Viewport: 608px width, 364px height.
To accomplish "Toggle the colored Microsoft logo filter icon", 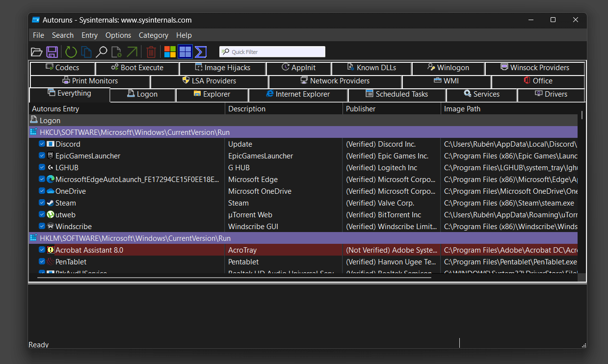I will [170, 52].
